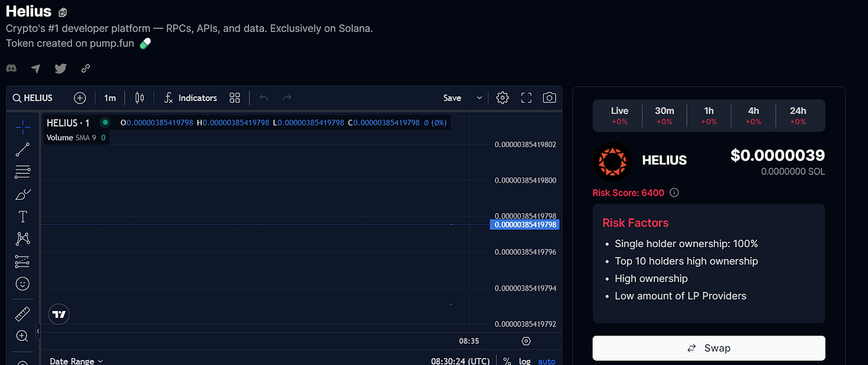This screenshot has height=365, width=868.
Task: Open the website chain-link icon
Action: pyautogui.click(x=86, y=68)
